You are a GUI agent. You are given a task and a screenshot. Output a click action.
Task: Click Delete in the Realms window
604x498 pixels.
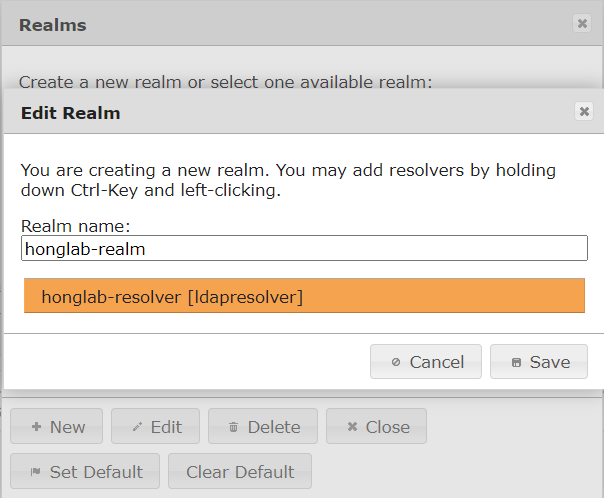[x=263, y=426]
